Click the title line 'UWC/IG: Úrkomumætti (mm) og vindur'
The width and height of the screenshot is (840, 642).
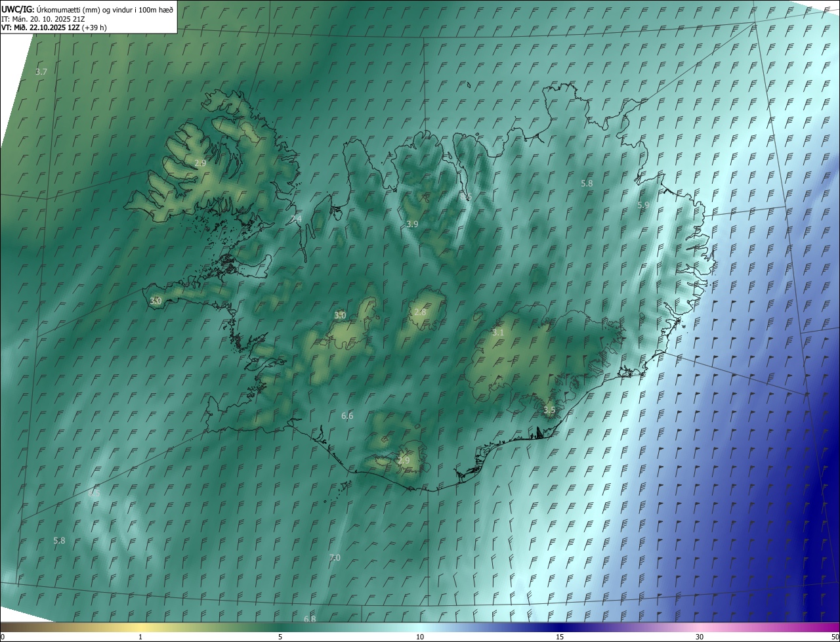(87, 9)
